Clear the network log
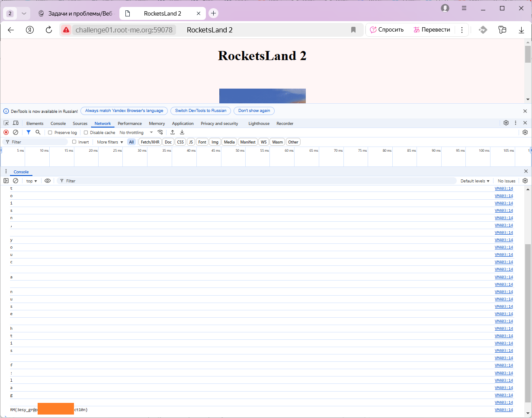 pos(16,132)
